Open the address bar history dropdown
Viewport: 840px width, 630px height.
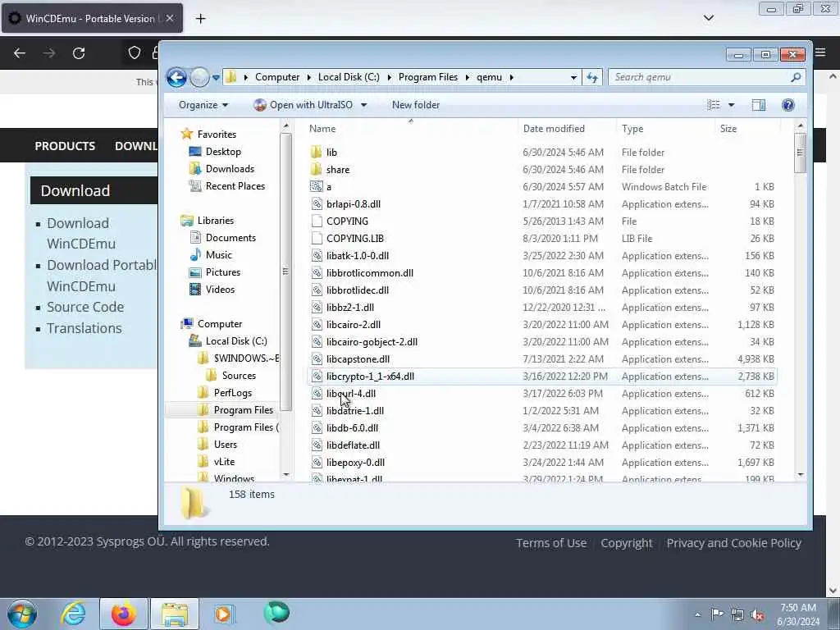(573, 77)
